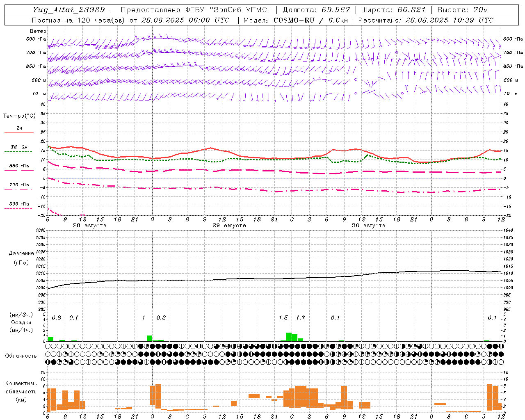This screenshot has width=525, height=420.
Task: Click the 29 августа date label
Action: click(229, 226)
